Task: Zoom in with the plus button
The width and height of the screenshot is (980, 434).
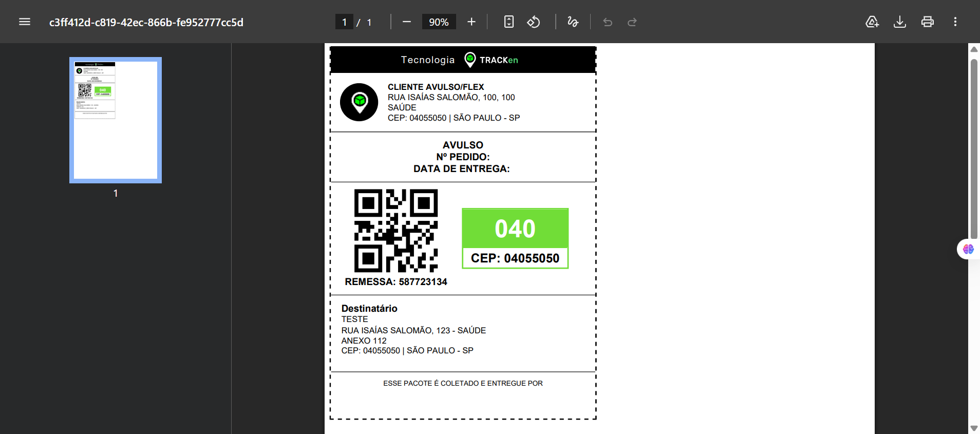Action: click(x=472, y=22)
